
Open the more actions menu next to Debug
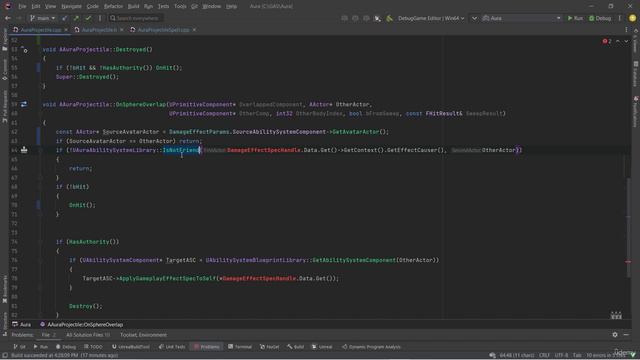(x=620, y=18)
